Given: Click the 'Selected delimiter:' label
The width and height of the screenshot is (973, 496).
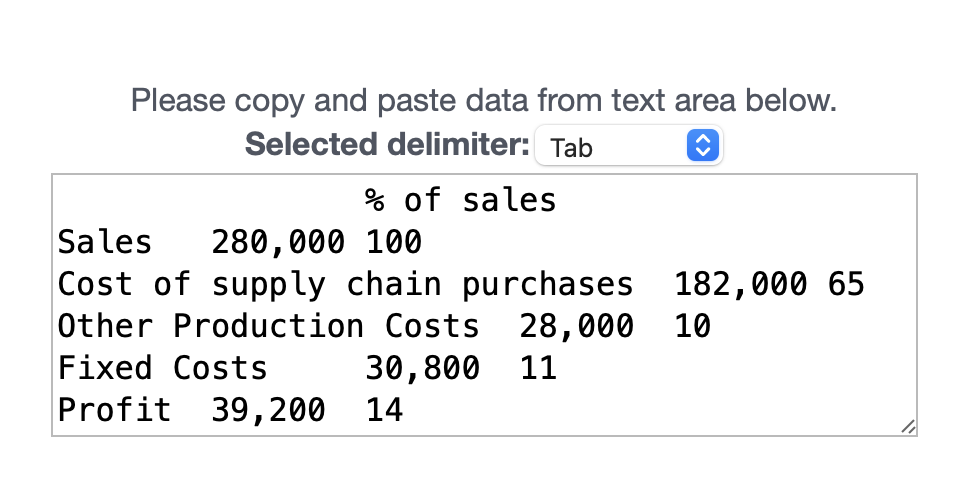Looking at the screenshot, I should (387, 145).
